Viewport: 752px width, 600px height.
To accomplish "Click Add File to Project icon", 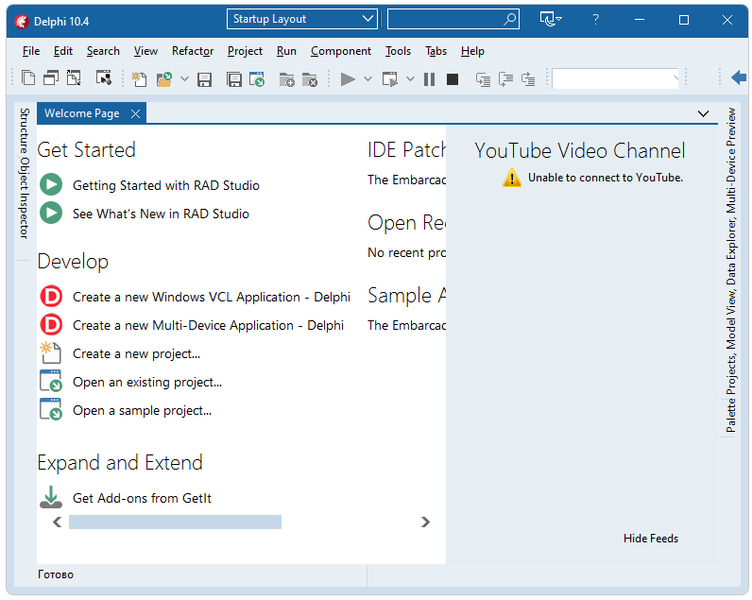I will [x=287, y=79].
